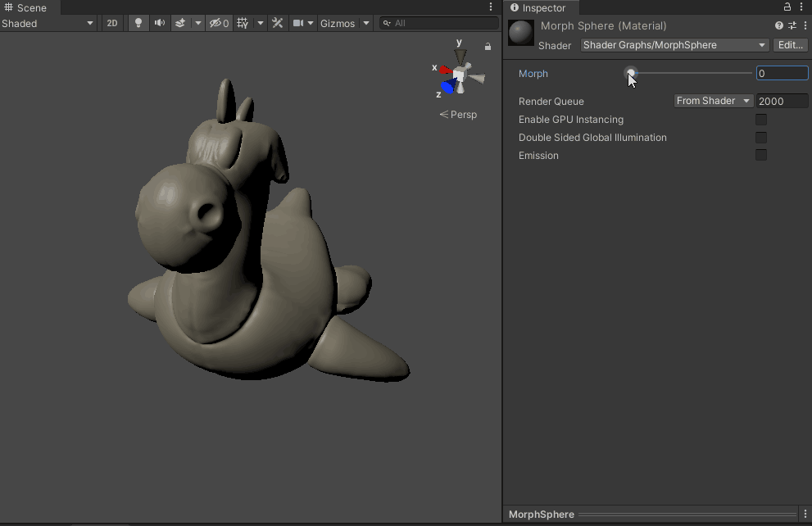Toggle scene grid visibility icon
This screenshot has width=812, height=526.
click(243, 23)
